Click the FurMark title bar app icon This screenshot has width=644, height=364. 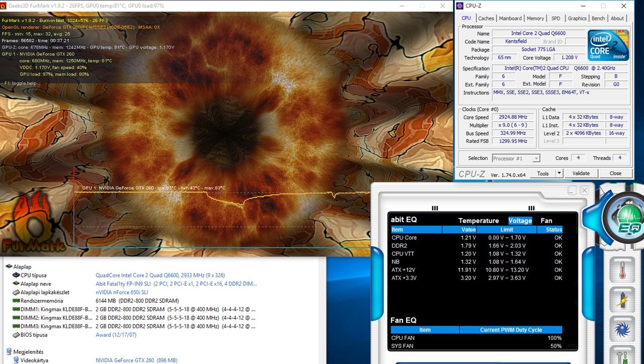pyautogui.click(x=4, y=6)
